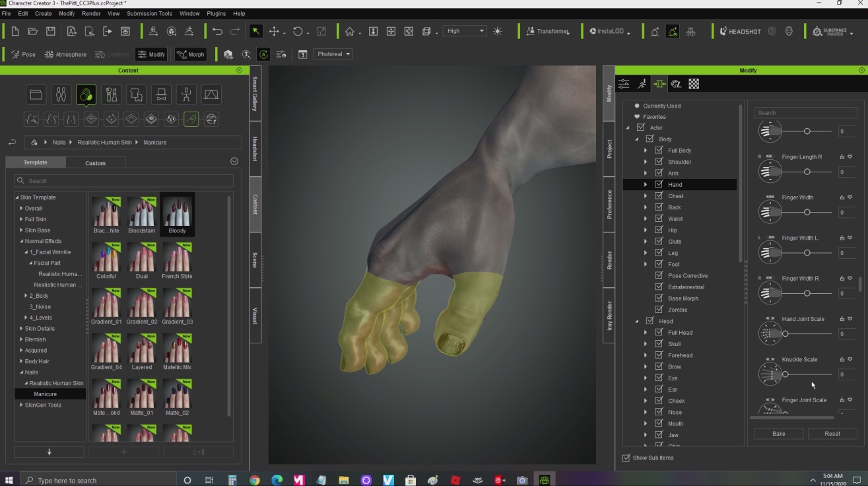This screenshot has height=486, width=868.
Task: Click the Home camera view icon
Action: point(350,31)
